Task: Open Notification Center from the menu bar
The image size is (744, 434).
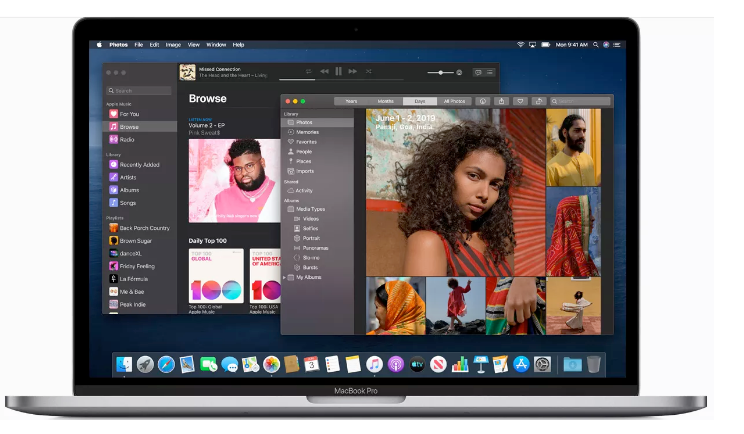Action: [x=617, y=45]
